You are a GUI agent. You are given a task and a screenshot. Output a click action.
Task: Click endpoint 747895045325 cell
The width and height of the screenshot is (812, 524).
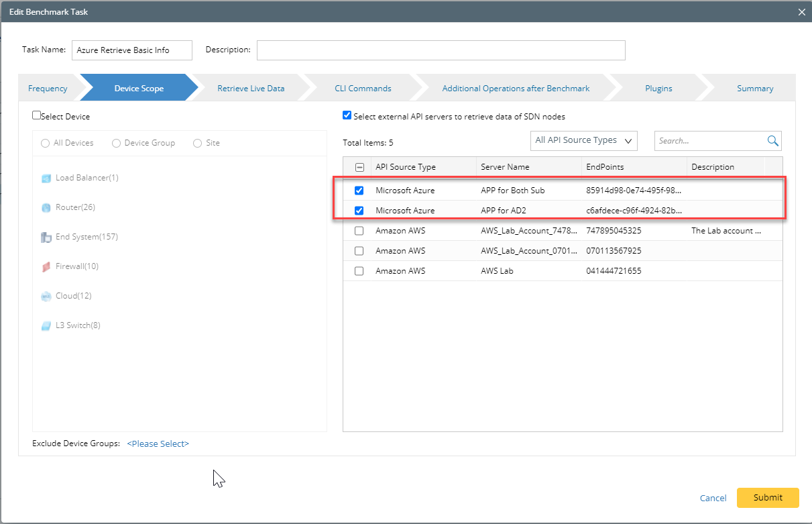(614, 231)
